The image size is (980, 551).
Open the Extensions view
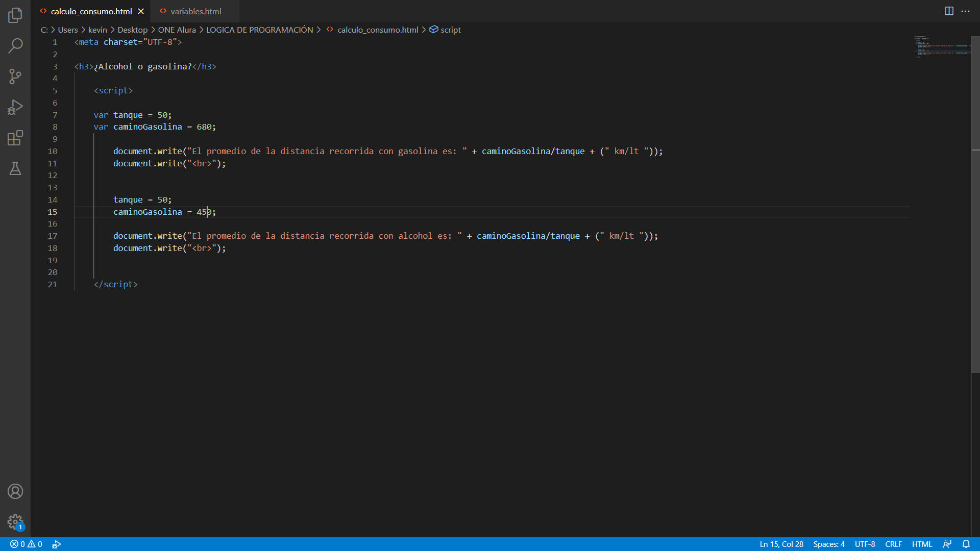click(15, 138)
